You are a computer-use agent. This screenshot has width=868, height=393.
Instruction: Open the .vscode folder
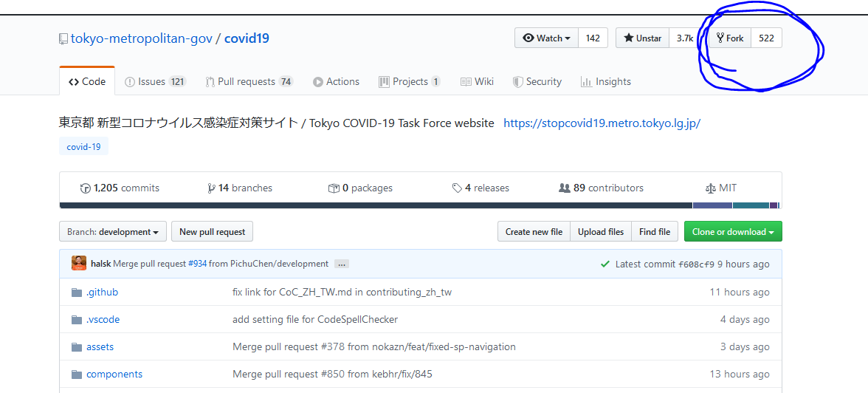tap(103, 319)
